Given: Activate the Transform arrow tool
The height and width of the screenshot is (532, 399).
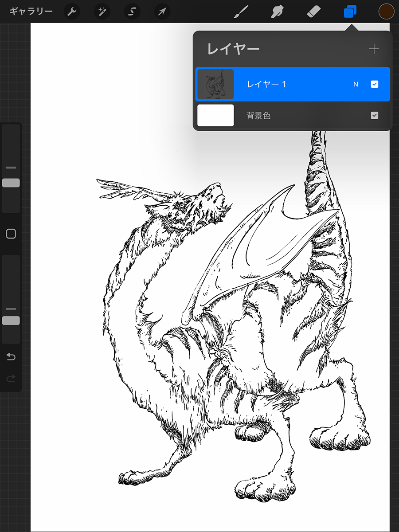Looking at the screenshot, I should coord(162,12).
